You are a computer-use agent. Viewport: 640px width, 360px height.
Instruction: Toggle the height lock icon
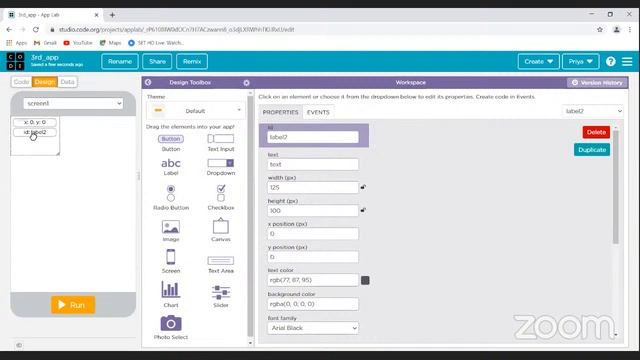(363, 210)
